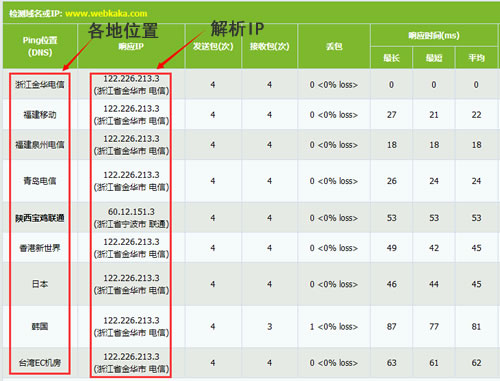Click the 响应时间(ms) group header
Viewport: 500px width, 381px height.
point(434,35)
